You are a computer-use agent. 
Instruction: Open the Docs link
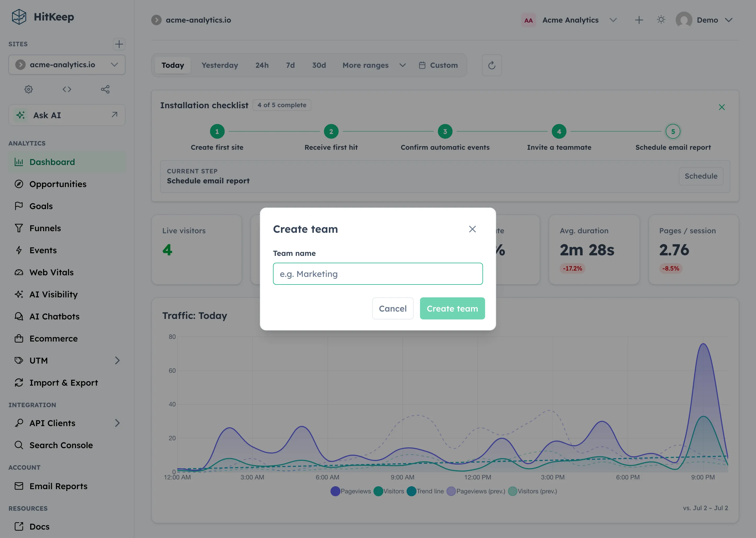[67, 527]
